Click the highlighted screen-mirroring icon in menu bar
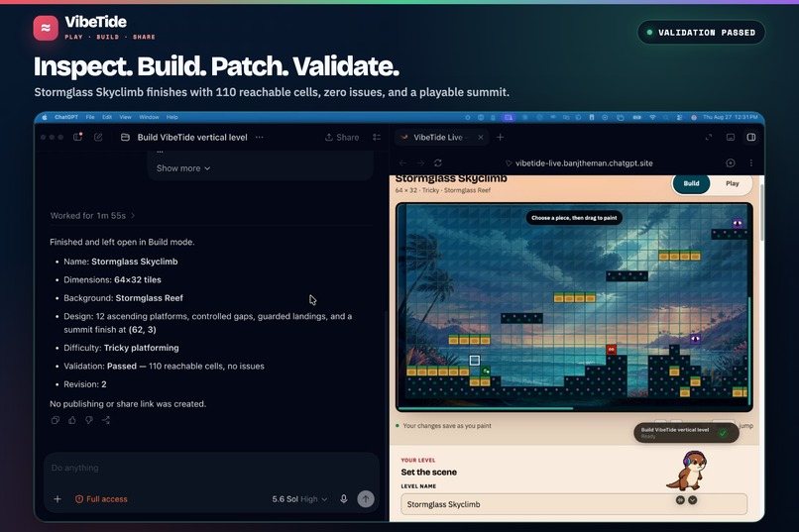The height and width of the screenshot is (532, 799). click(x=508, y=117)
